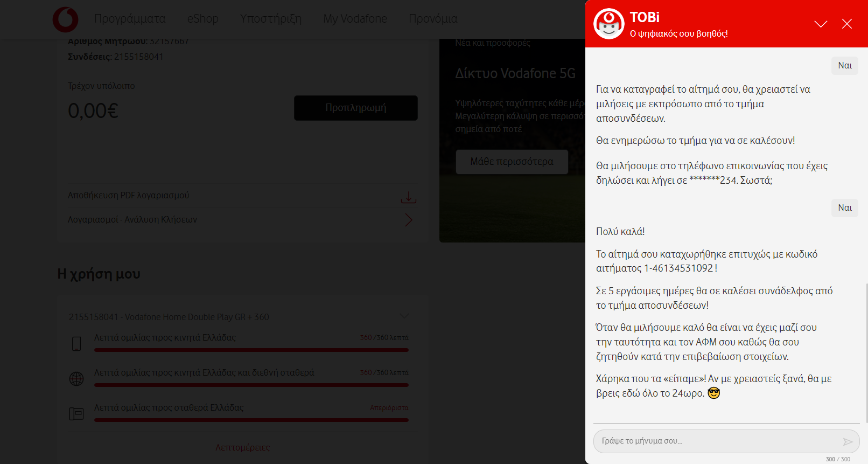Open the Υποστήριξη menu

(271, 19)
